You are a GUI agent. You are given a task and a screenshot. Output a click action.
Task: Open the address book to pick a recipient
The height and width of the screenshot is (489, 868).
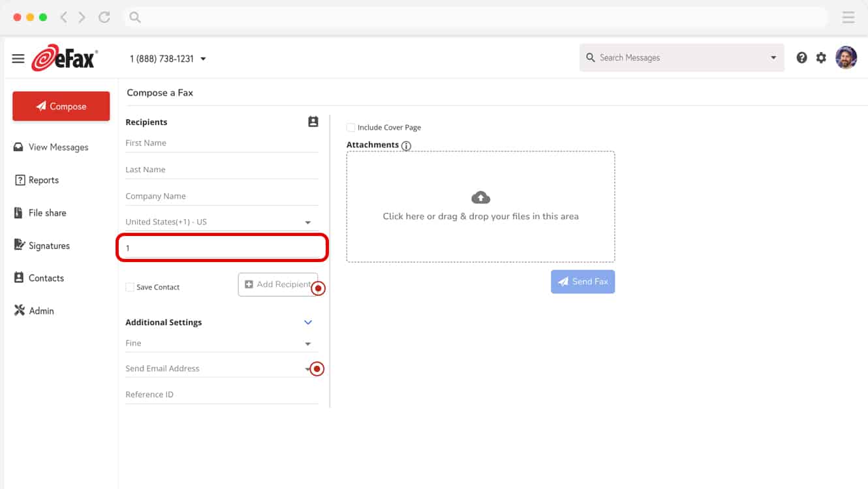point(313,121)
